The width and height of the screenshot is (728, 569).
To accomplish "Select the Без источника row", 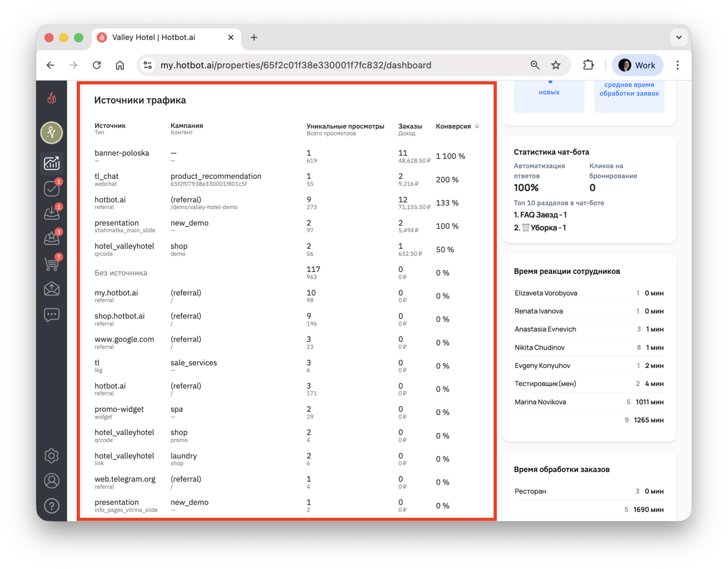I will [286, 273].
